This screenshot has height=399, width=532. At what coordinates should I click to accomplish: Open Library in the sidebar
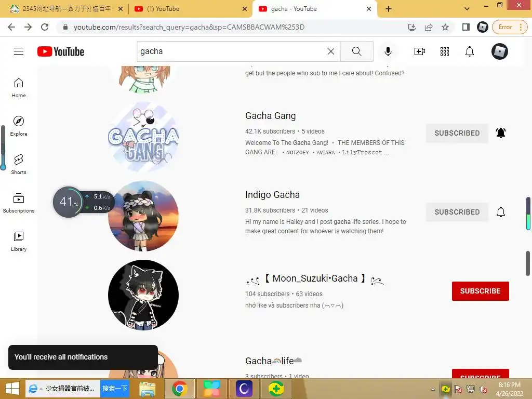pyautogui.click(x=19, y=241)
